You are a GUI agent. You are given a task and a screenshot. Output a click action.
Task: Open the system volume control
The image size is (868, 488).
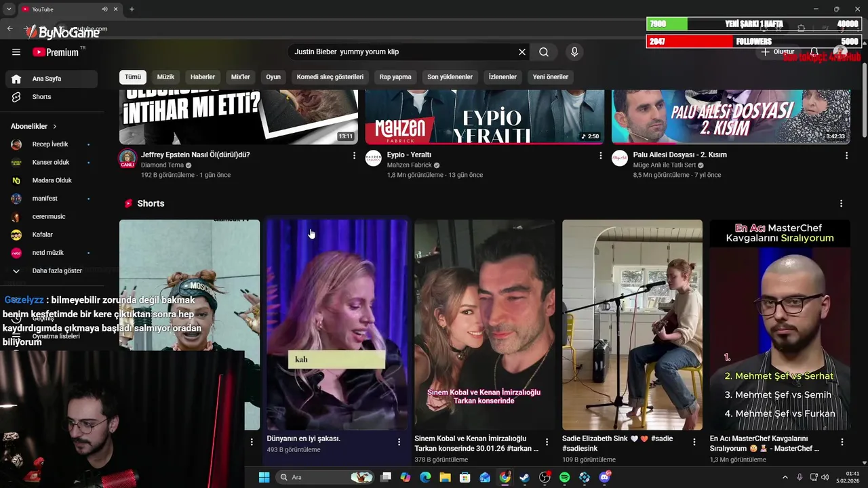pyautogui.click(x=827, y=477)
